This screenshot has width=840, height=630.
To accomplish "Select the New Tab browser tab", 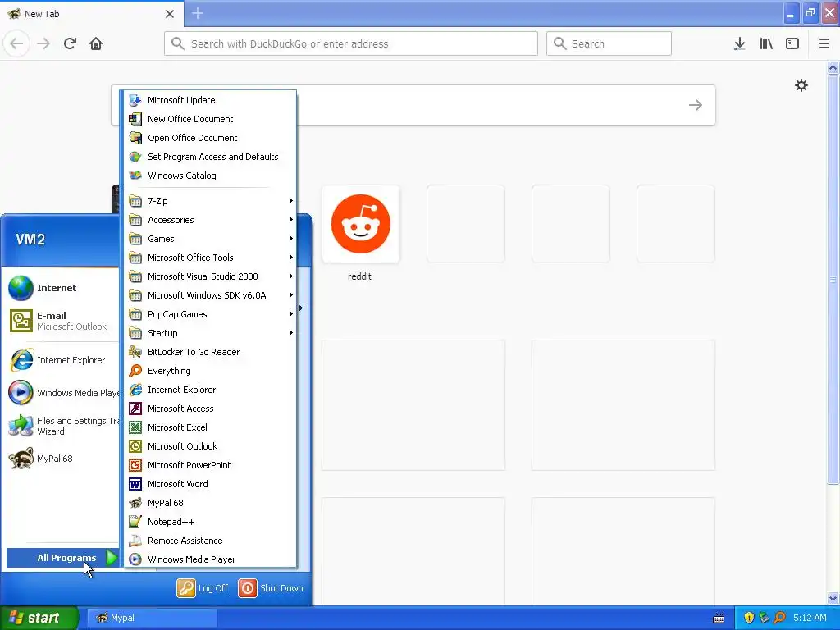I will click(x=92, y=14).
